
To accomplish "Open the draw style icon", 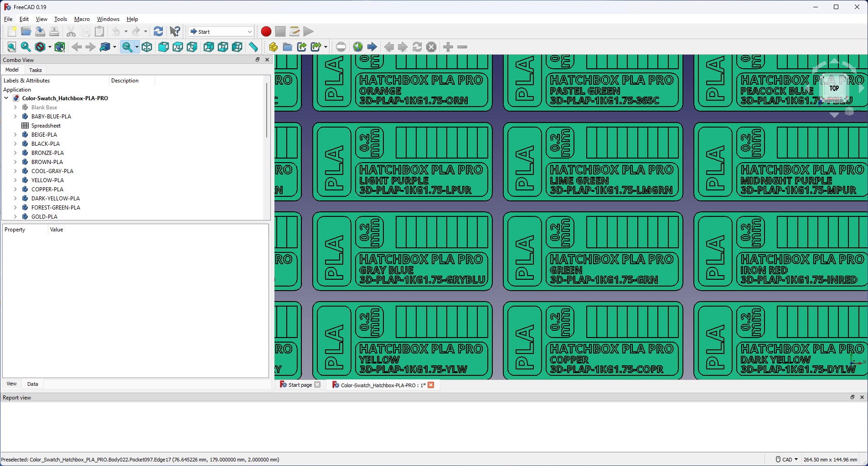I will coord(40,47).
